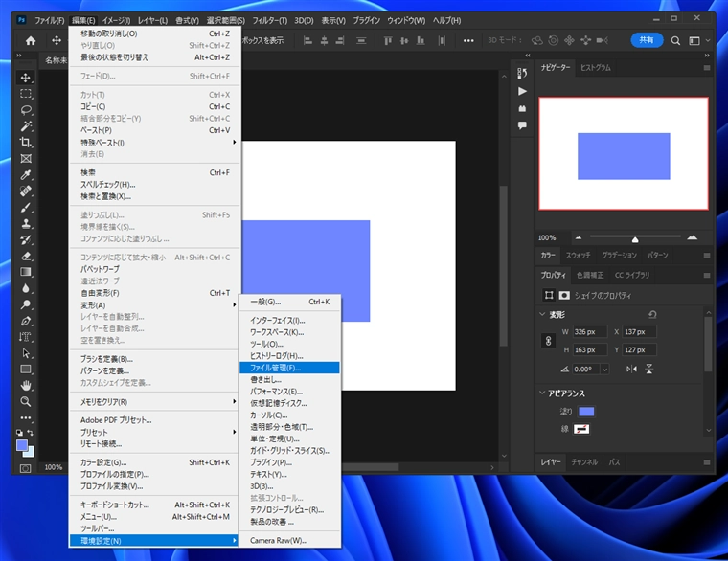Image resolution: width=728 pixels, height=561 pixels.
Task: Open Navigator panel options menu
Action: 707,68
